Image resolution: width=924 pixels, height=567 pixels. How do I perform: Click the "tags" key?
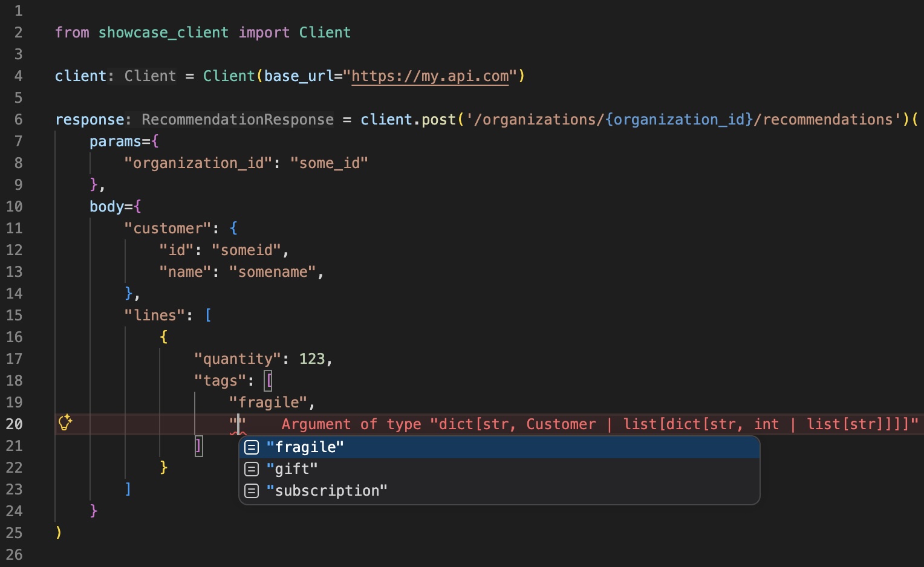(x=220, y=381)
